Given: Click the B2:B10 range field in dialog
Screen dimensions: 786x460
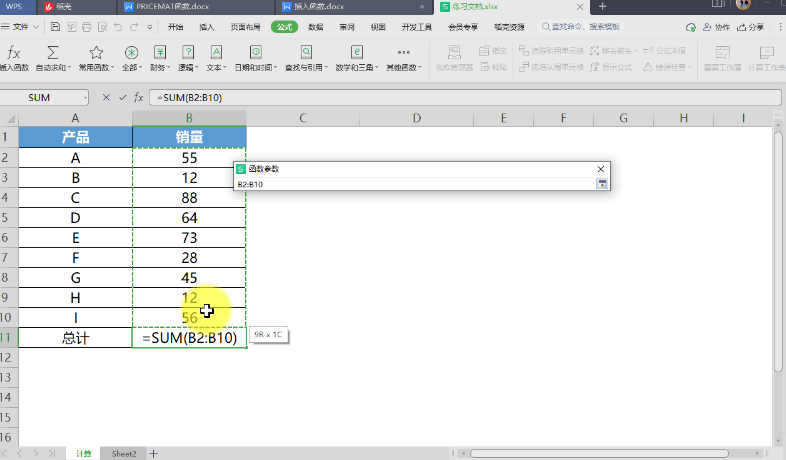Looking at the screenshot, I should (x=415, y=184).
